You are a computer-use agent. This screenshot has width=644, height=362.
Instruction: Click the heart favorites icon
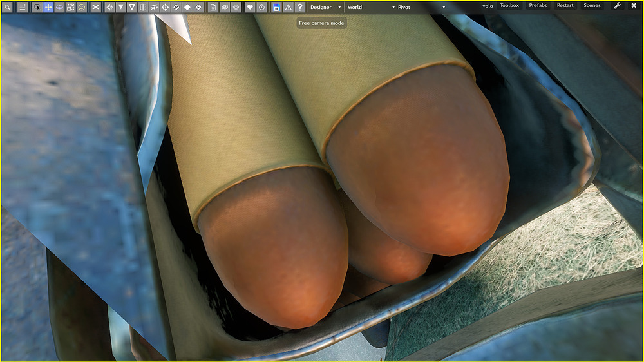[250, 7]
